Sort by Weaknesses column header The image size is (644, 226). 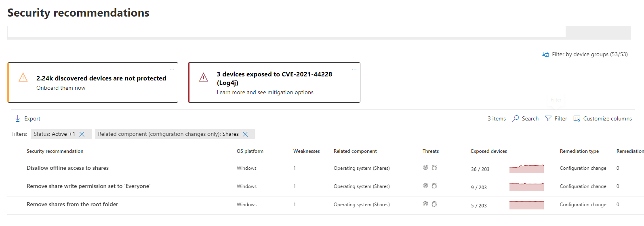[306, 151]
